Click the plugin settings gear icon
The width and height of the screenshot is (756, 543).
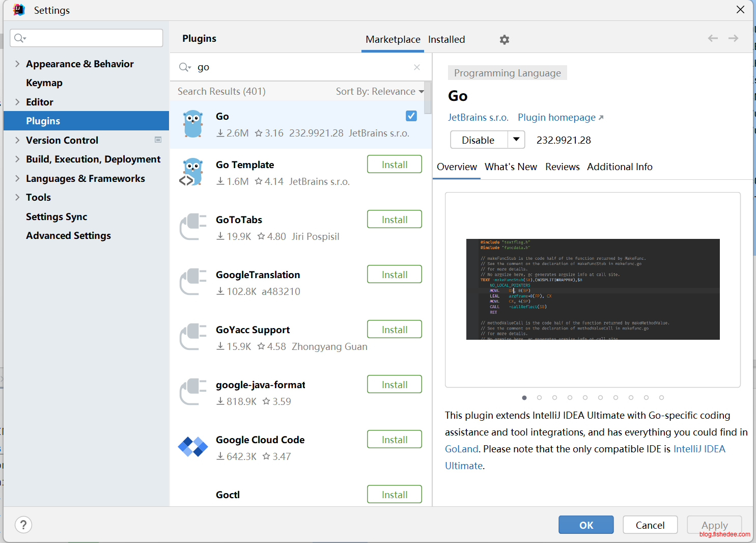tap(504, 40)
